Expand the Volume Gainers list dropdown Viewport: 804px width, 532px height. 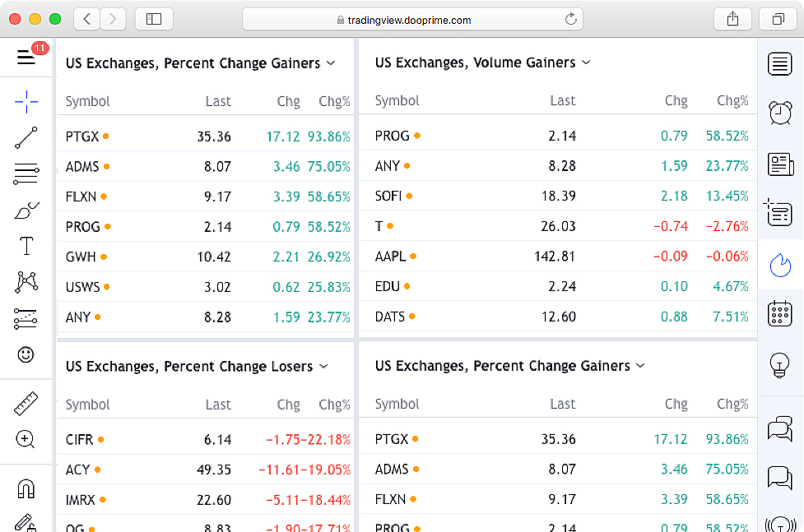click(x=586, y=62)
